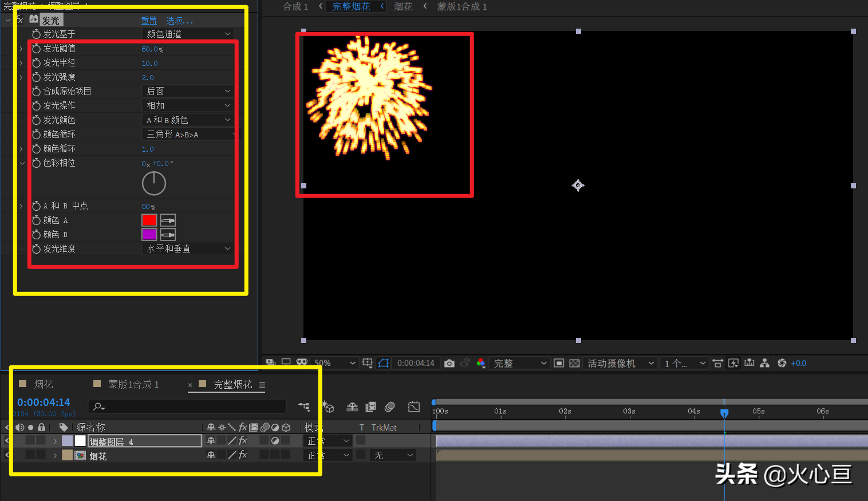Image resolution: width=868 pixels, height=501 pixels.
Task: Click hide shy layers icon in timeline
Action: 352,407
